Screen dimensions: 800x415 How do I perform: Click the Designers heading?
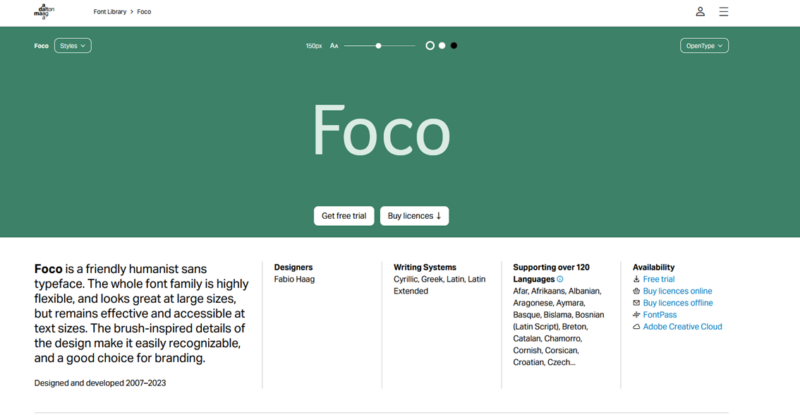[x=293, y=267]
